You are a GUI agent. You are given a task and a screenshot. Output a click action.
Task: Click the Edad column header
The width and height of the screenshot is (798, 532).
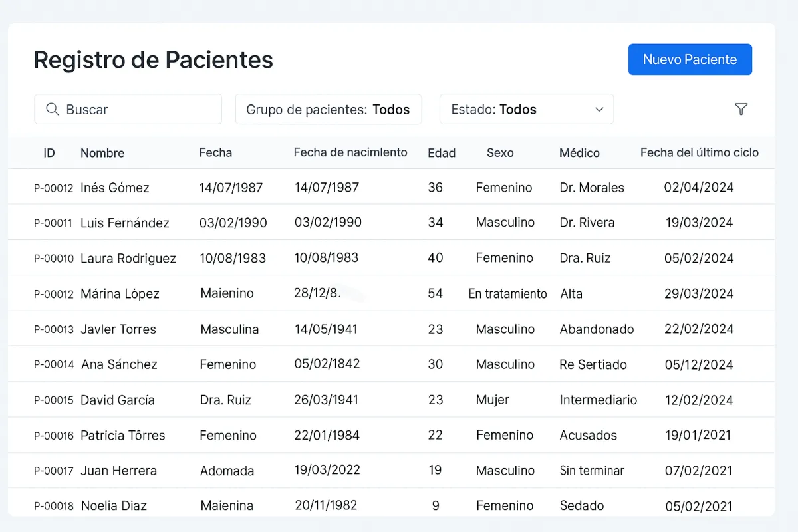(x=442, y=152)
